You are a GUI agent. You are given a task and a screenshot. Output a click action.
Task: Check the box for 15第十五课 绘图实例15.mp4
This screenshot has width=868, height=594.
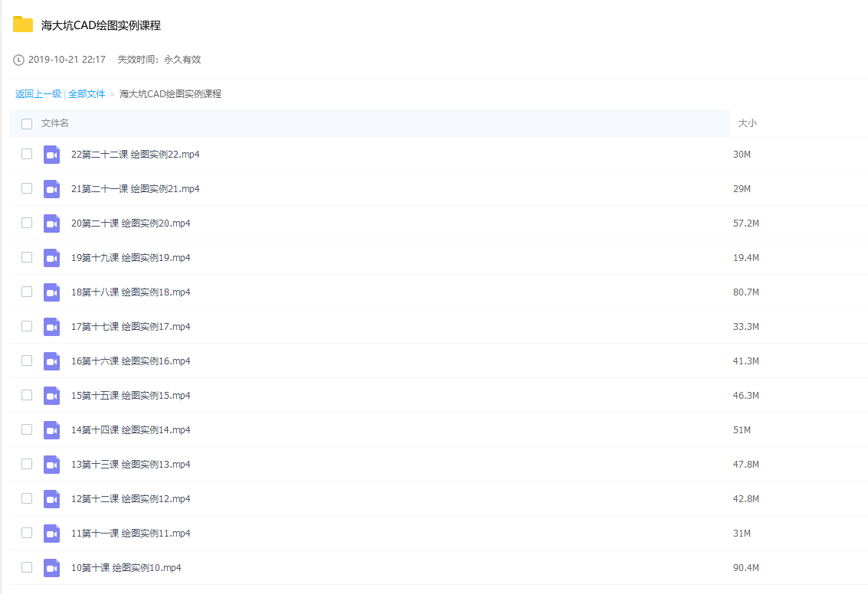(x=27, y=395)
